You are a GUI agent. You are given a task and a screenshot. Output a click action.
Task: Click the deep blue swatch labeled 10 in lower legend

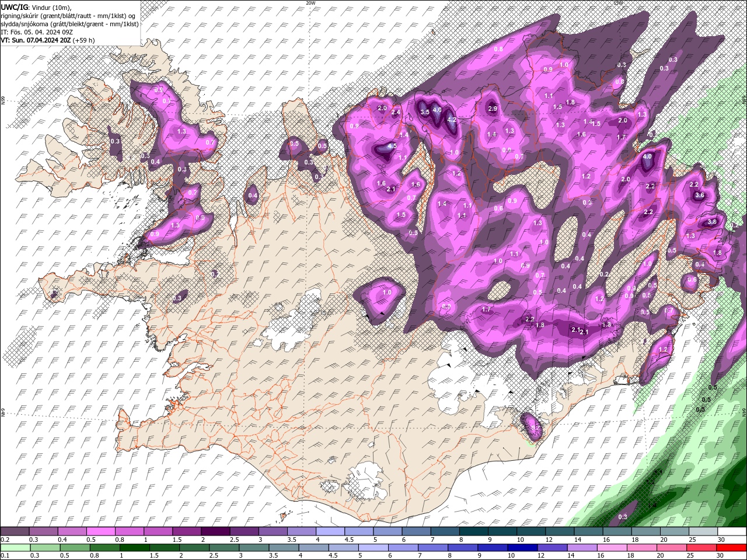[x=522, y=548]
